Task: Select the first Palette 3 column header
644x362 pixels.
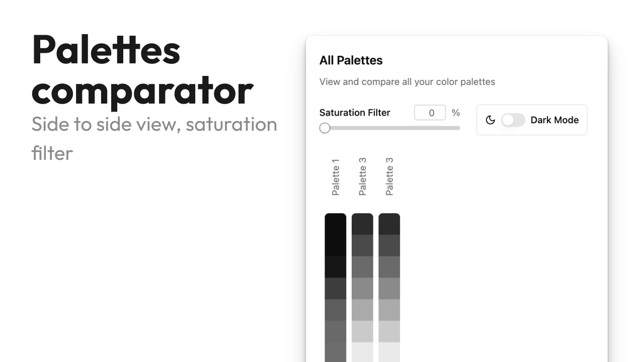Action: (362, 175)
